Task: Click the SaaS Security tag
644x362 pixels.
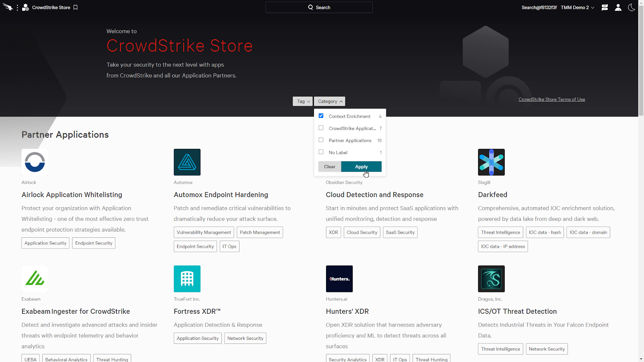Action: (400, 232)
